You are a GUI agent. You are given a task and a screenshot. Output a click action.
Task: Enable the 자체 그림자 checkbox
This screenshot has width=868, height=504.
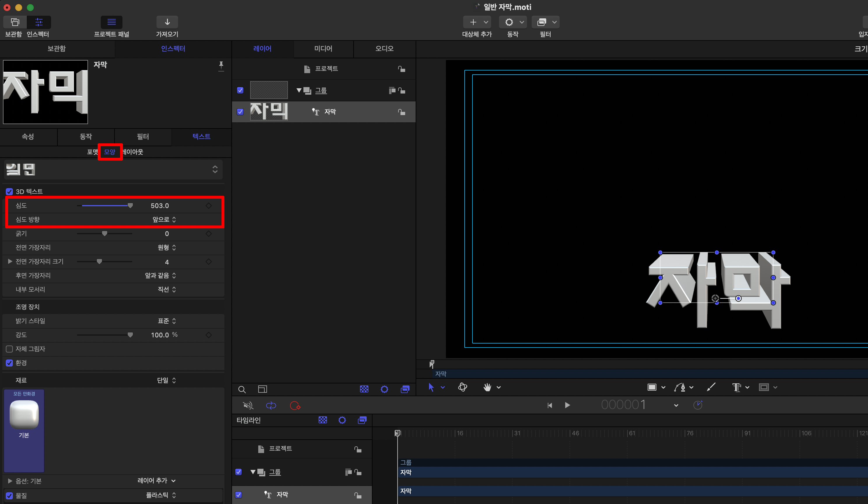(x=9, y=349)
